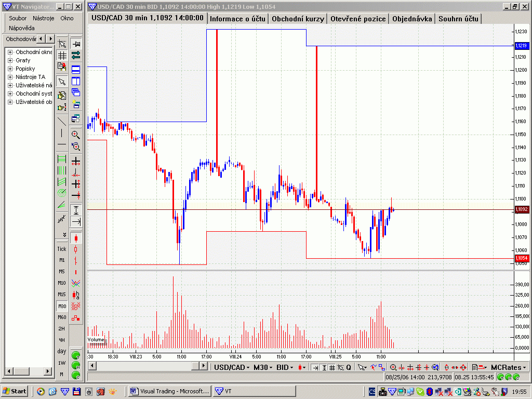Select the green radial arcs tool
The width and height of the screenshot is (532, 399).
pyautogui.click(x=62, y=193)
